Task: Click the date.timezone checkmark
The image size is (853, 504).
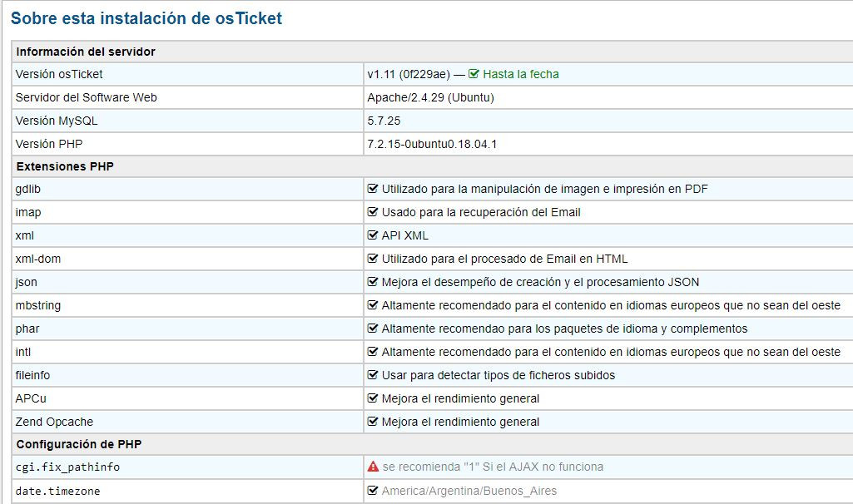Action: (373, 491)
